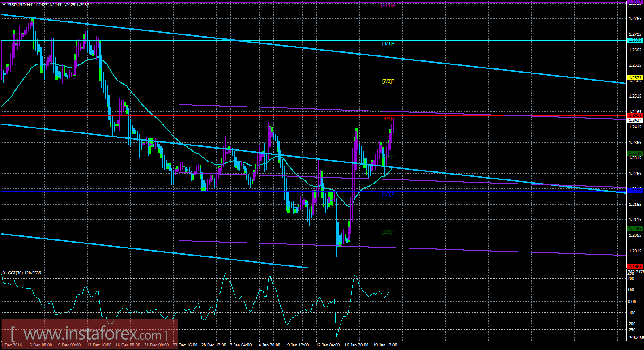Click the 1.2165 price scale value
Viewport: 644px width, 350px height.
(x=635, y=205)
